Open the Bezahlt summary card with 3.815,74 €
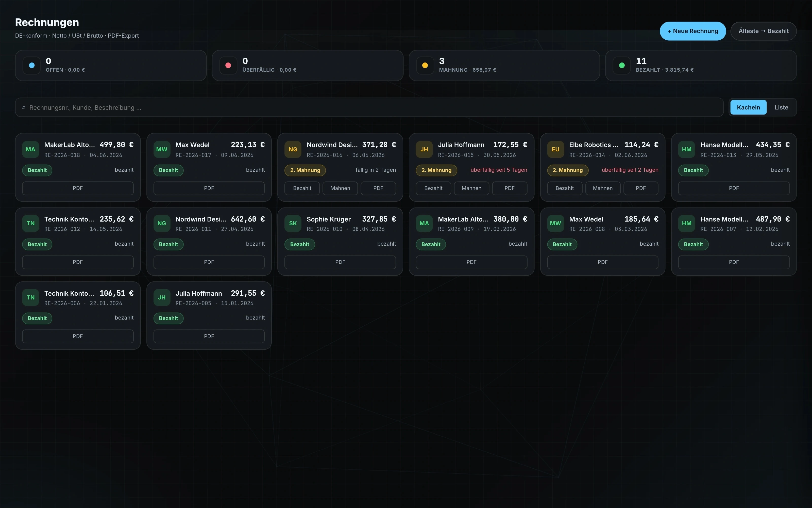The height and width of the screenshot is (508, 812). [x=701, y=66]
